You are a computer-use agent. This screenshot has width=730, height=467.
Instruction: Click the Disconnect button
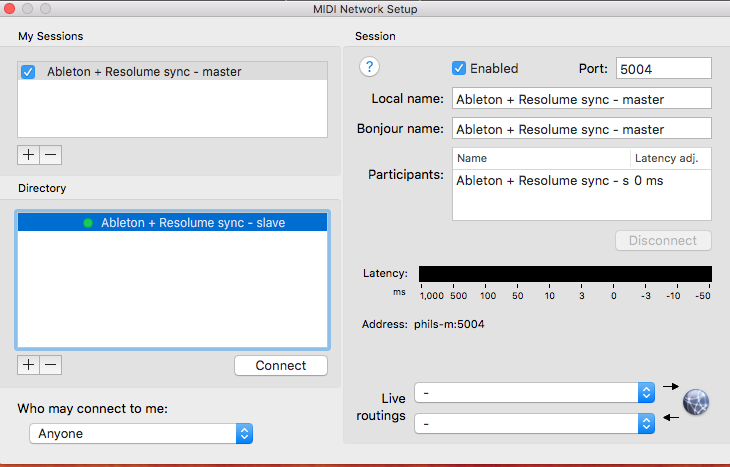point(664,241)
